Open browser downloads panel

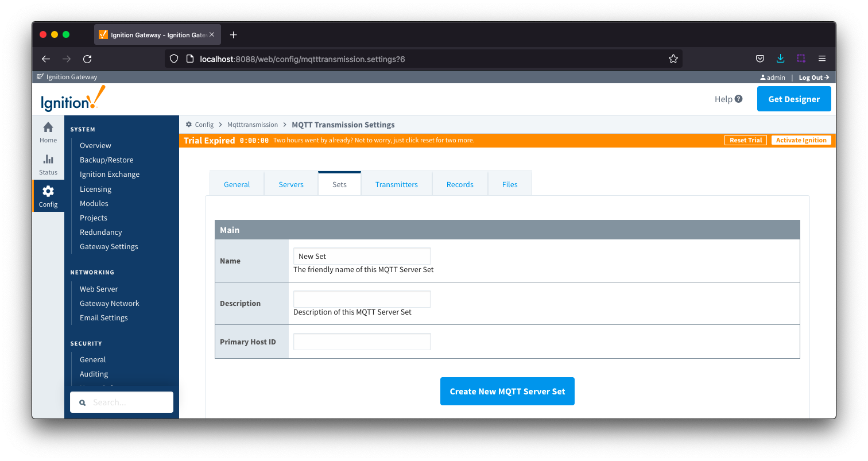[x=780, y=59]
